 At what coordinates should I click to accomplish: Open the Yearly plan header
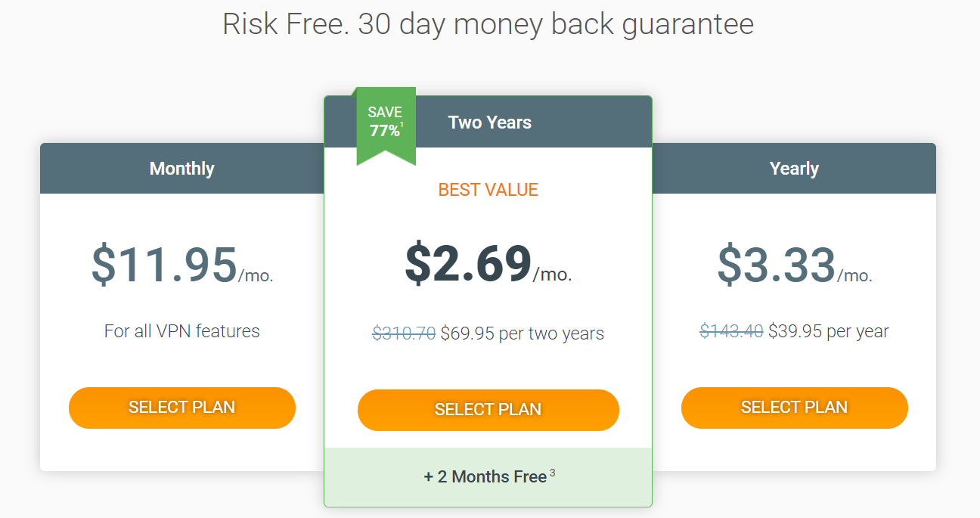[794, 169]
